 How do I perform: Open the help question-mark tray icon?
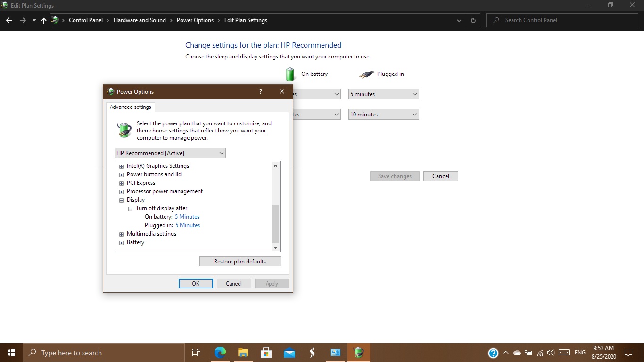coord(493,353)
